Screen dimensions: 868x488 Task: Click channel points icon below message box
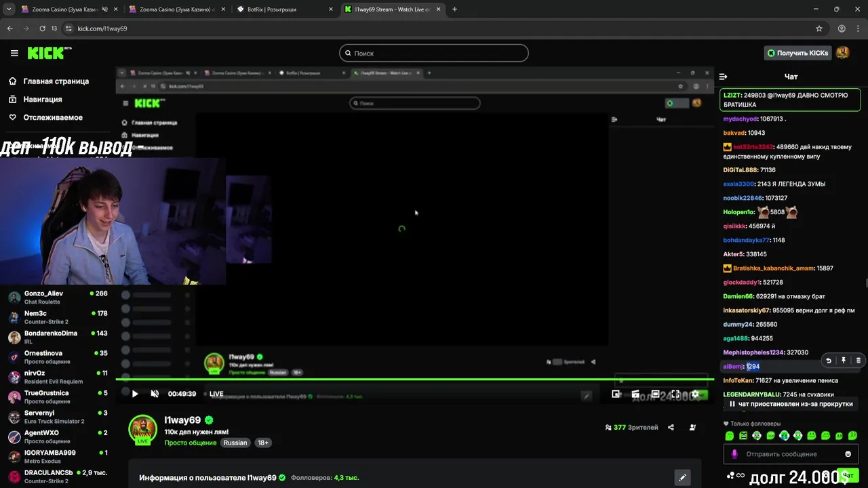(x=731, y=476)
